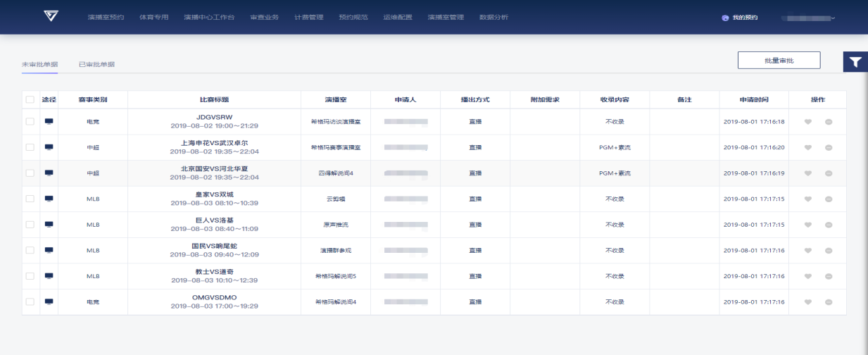868x355 pixels.
Task: Click the minus icon for 北京国安VS河北华夏 row
Action: point(829,173)
